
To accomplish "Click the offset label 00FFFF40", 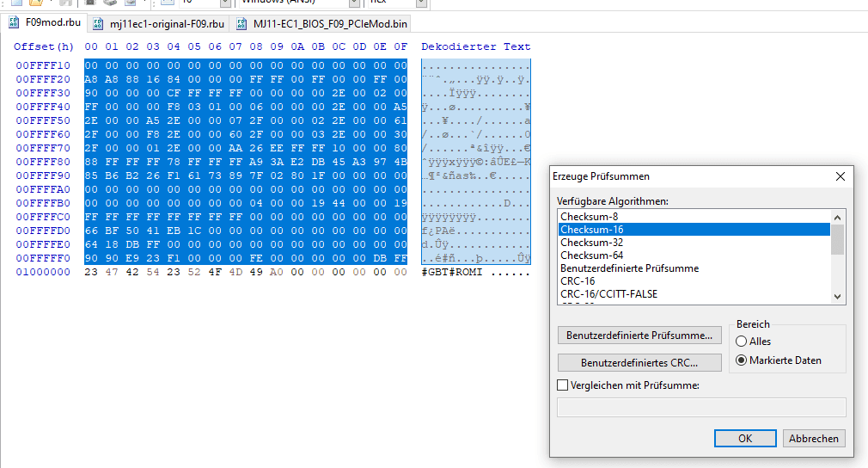I will pos(43,107).
